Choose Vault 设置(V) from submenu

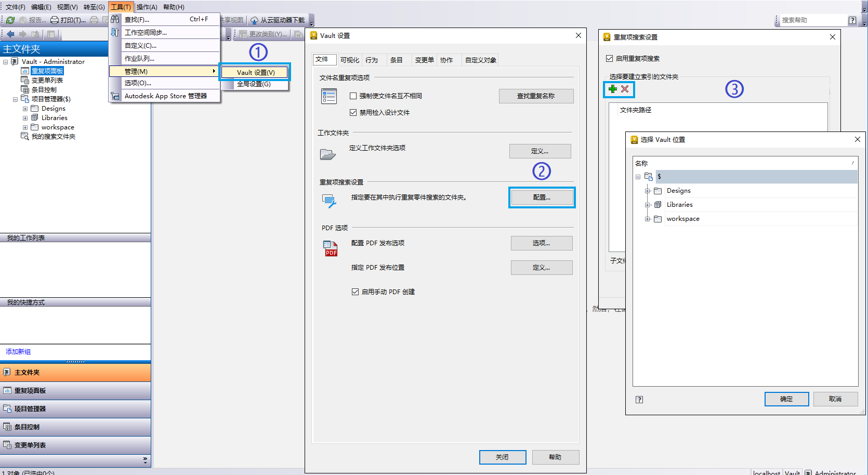(255, 73)
